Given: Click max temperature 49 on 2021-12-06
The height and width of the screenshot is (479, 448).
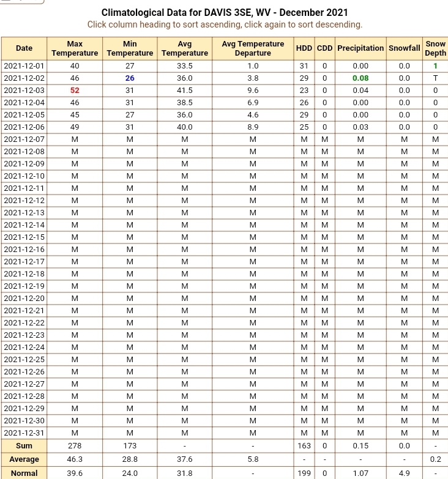Looking at the screenshot, I should tap(75, 127).
